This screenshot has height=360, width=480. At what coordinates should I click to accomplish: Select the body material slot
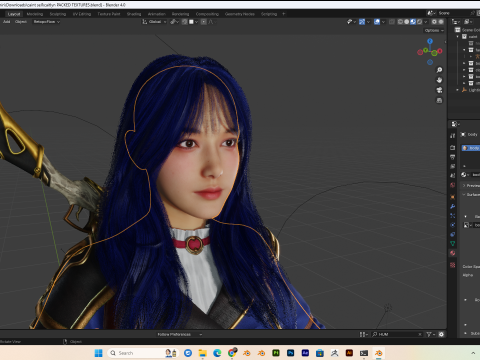[471, 148]
